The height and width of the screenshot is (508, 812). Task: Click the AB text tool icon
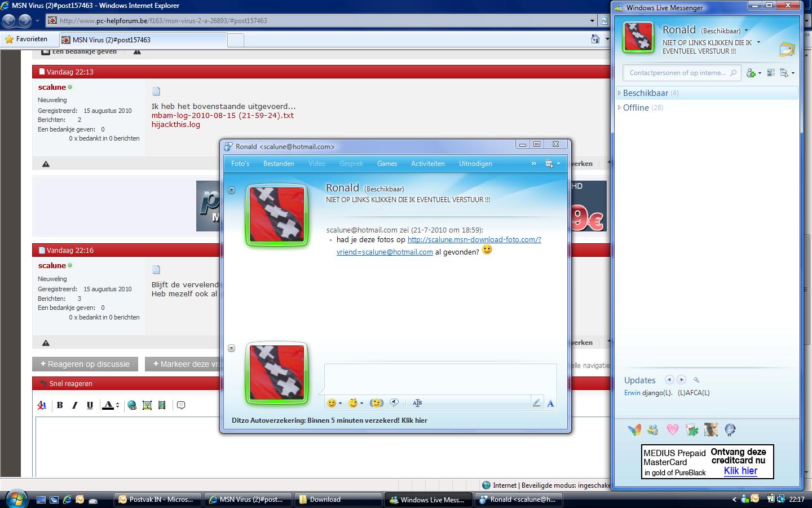tap(417, 403)
